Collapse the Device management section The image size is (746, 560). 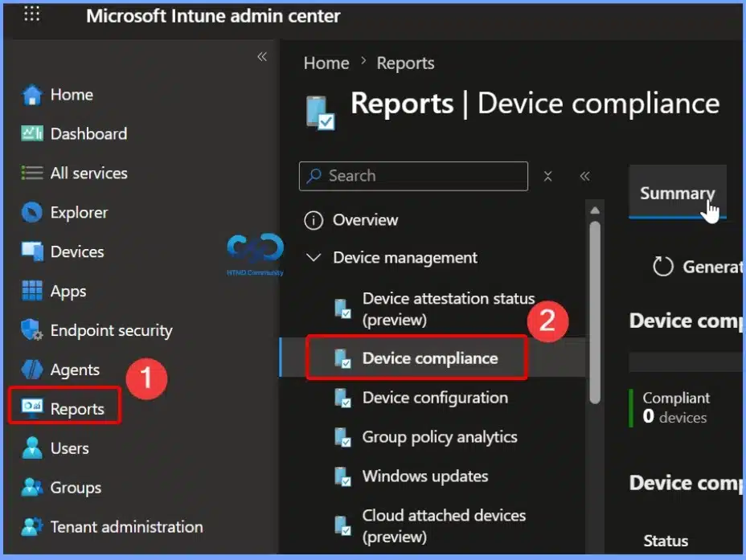click(x=314, y=258)
